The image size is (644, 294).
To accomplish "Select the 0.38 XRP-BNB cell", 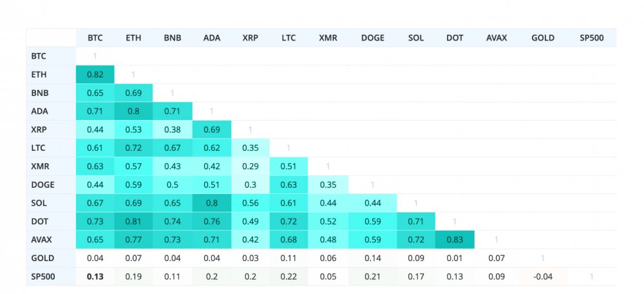I will click(x=173, y=130).
